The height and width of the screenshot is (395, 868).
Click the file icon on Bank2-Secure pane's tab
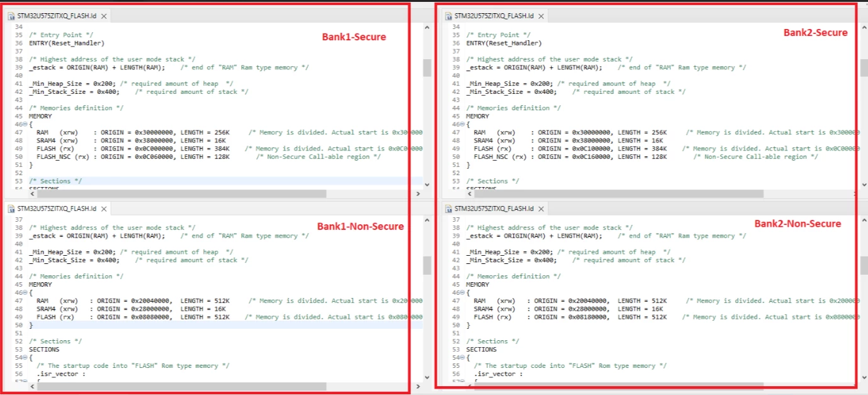click(x=448, y=16)
